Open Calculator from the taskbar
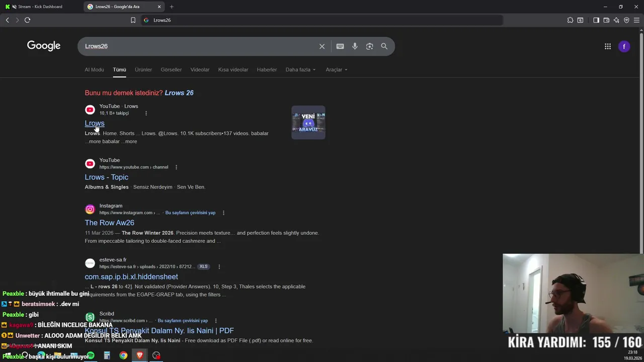 click(107, 355)
